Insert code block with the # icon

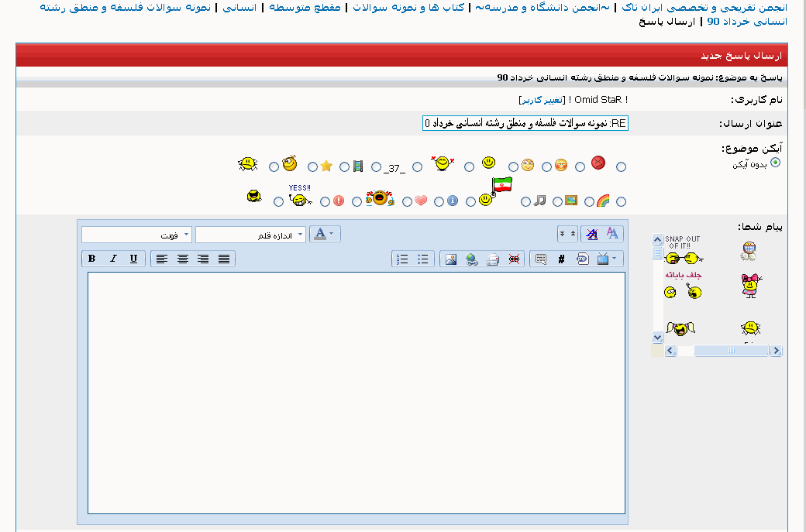click(x=561, y=259)
